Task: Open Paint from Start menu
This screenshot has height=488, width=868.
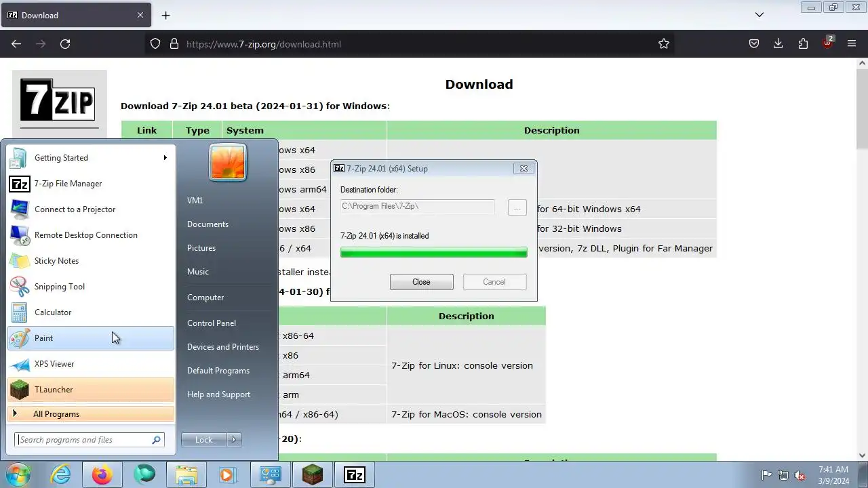Action: click(x=90, y=338)
